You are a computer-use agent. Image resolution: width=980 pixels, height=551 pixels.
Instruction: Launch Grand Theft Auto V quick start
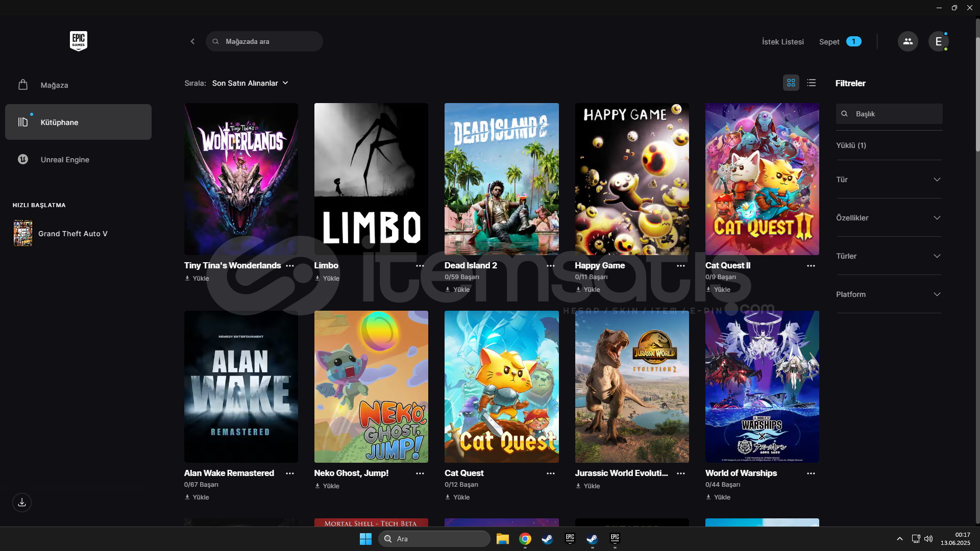tap(72, 234)
